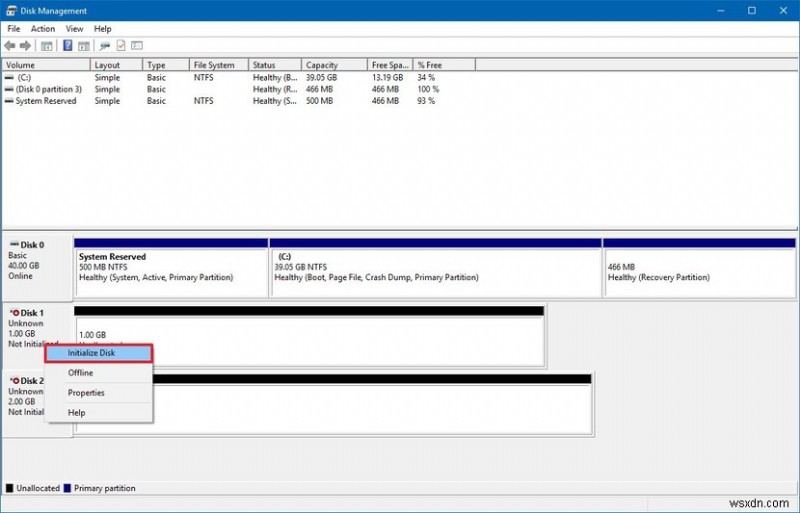Open the blue Help toolbar icon

click(67, 45)
